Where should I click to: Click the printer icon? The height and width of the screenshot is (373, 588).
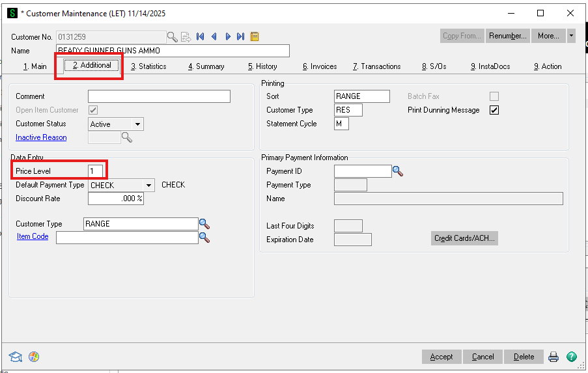tap(553, 357)
